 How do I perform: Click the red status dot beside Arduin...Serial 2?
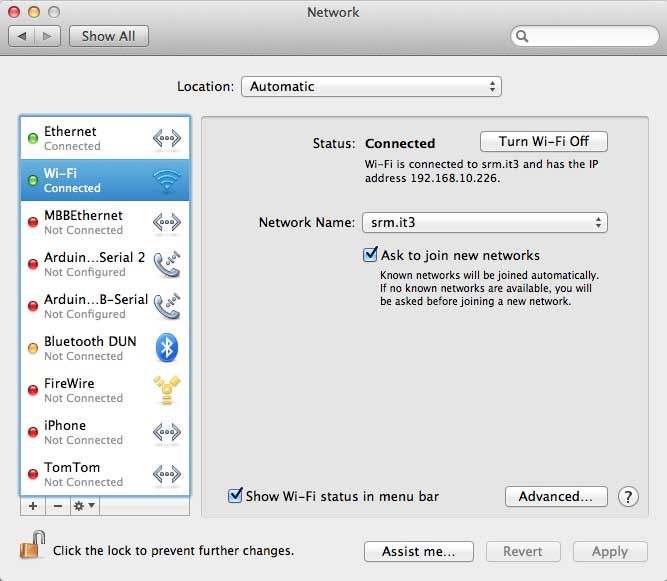(33, 264)
